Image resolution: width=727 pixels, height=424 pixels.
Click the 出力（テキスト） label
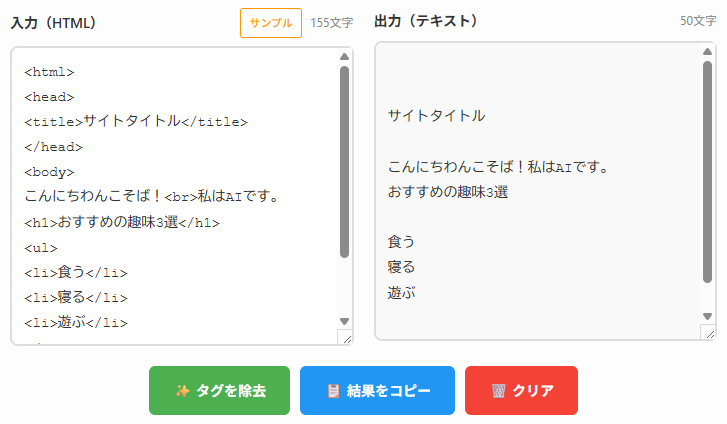426,21
